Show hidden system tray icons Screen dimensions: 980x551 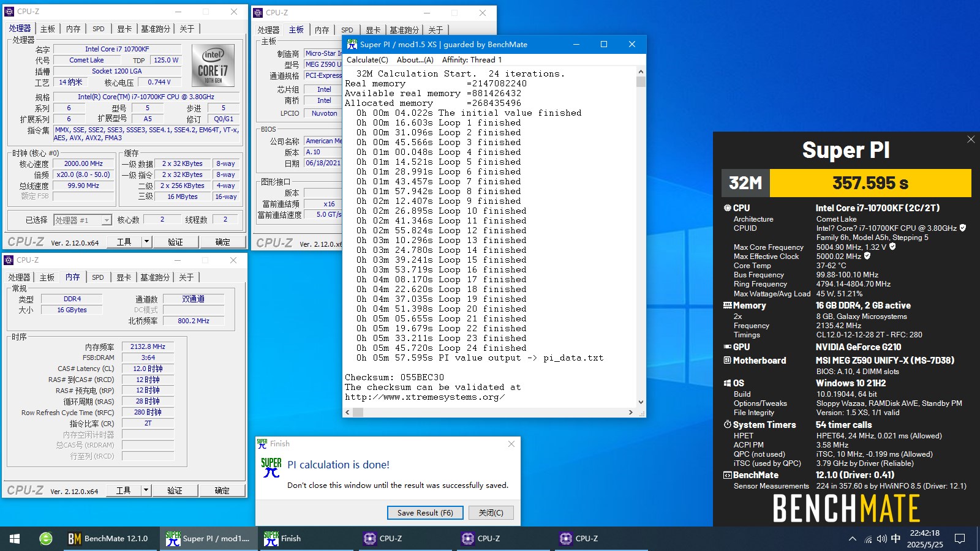(852, 539)
